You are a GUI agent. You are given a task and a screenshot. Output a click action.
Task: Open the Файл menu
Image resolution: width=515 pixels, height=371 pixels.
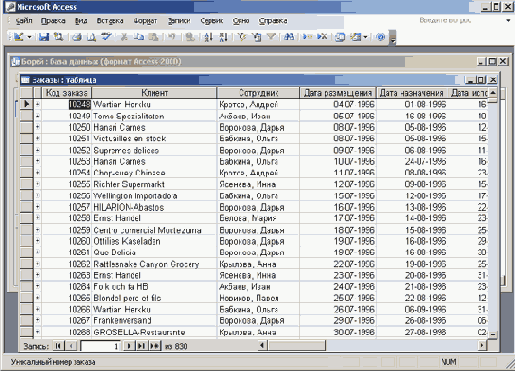pos(24,21)
